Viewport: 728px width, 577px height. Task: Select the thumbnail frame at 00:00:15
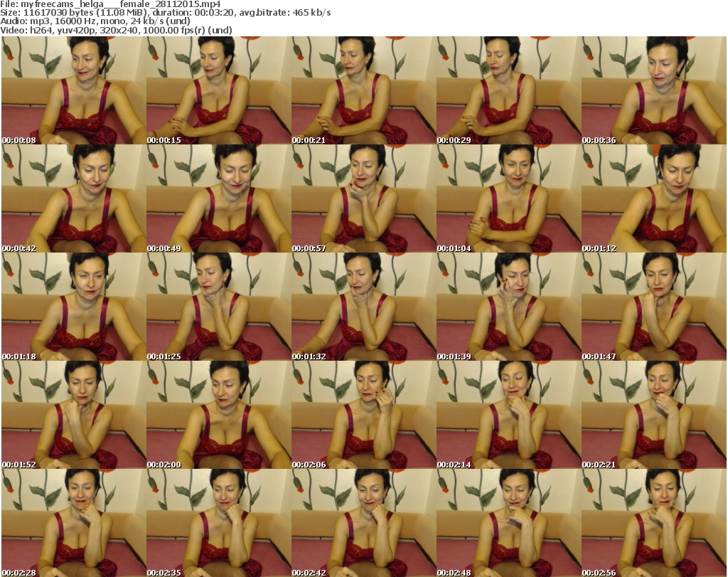[x=219, y=90]
